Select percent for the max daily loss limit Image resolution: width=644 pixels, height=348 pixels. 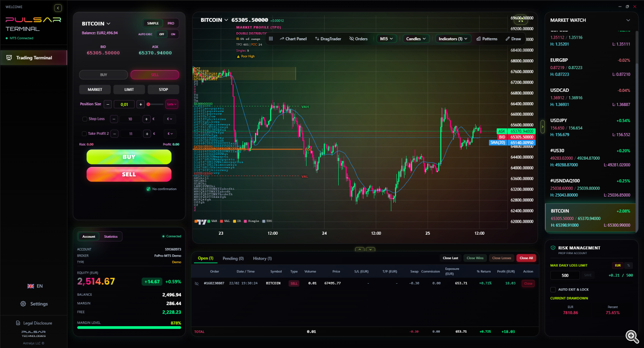coord(629,265)
